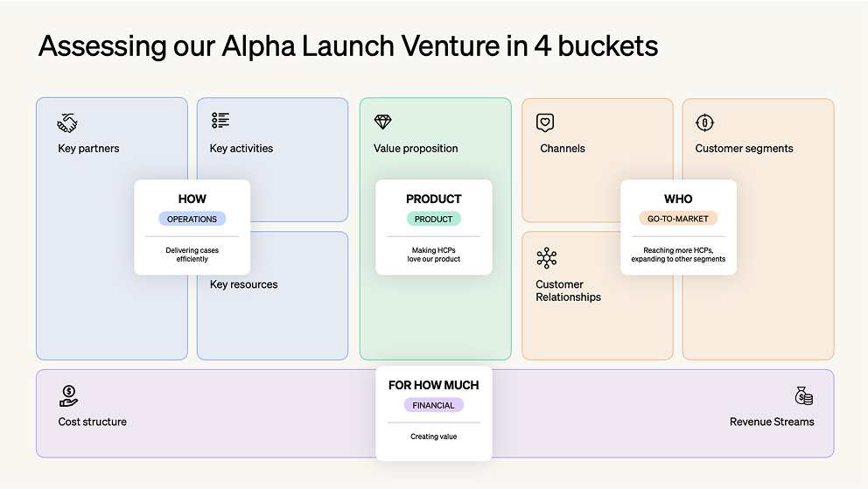
Task: Select the HOW card heading
Action: click(x=192, y=199)
